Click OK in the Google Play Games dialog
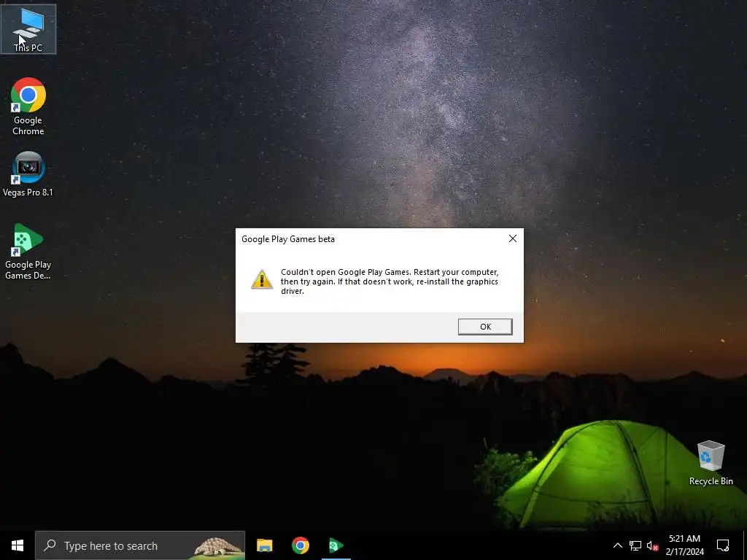Viewport: 747px width, 560px height. click(x=485, y=327)
